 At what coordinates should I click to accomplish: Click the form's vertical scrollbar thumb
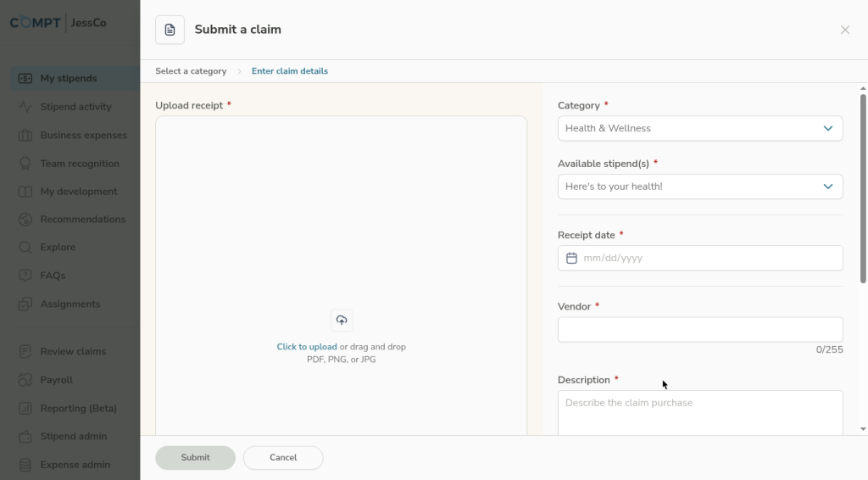click(863, 187)
